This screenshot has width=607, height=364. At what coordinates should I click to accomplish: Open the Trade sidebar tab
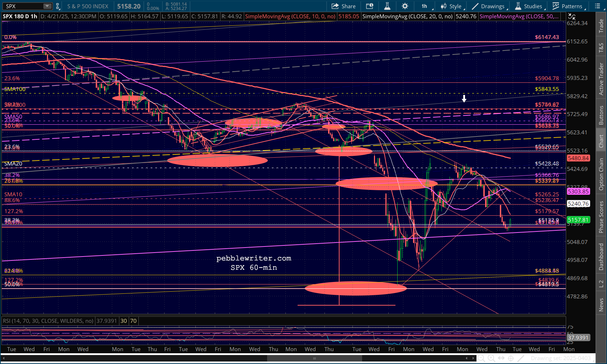point(601,26)
